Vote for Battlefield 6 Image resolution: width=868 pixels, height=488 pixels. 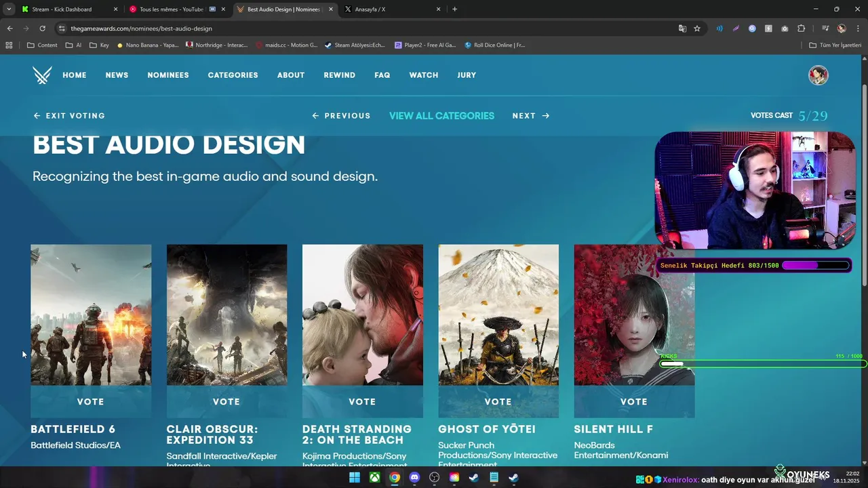pos(91,402)
